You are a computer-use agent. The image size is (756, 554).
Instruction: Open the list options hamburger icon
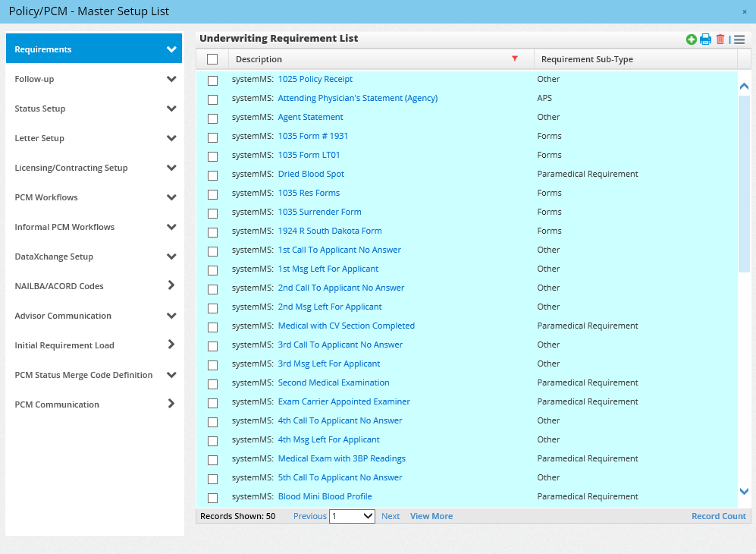[x=739, y=39]
